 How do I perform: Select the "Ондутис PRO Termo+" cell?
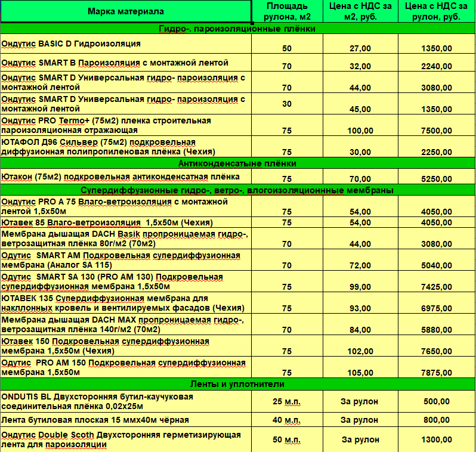tap(126, 125)
